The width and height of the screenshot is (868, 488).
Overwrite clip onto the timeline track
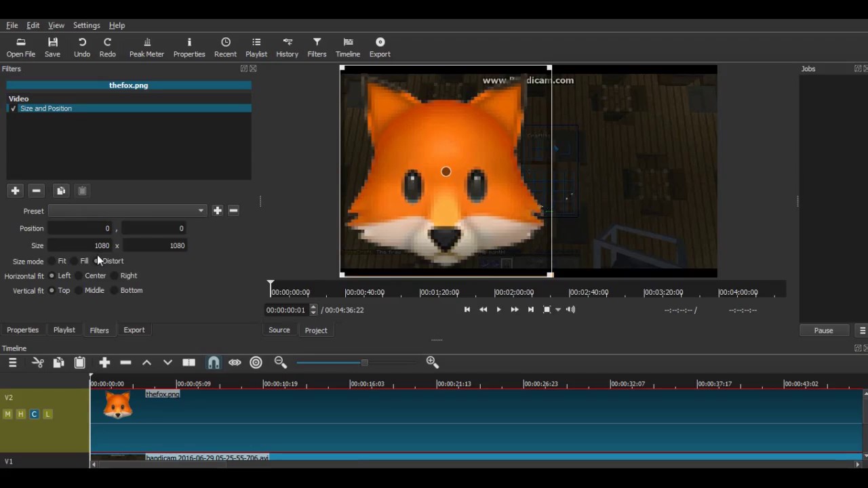click(x=167, y=363)
